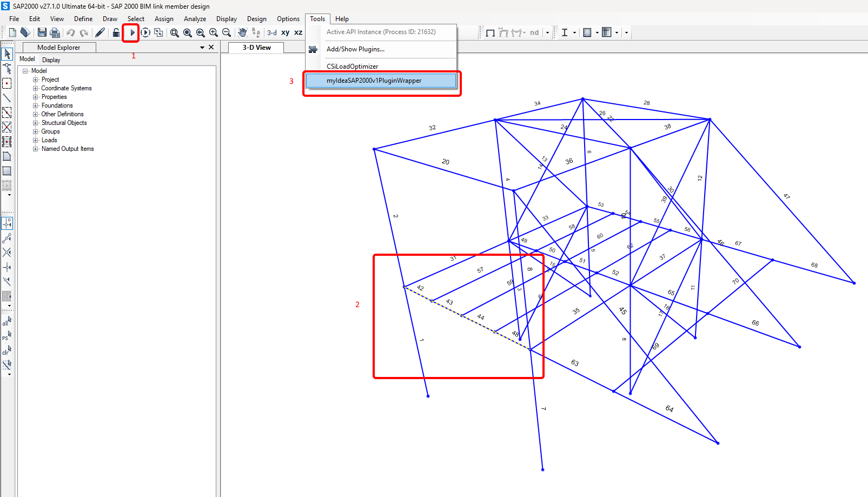The height and width of the screenshot is (497, 868).
Task: Open the Options menu
Action: point(288,19)
